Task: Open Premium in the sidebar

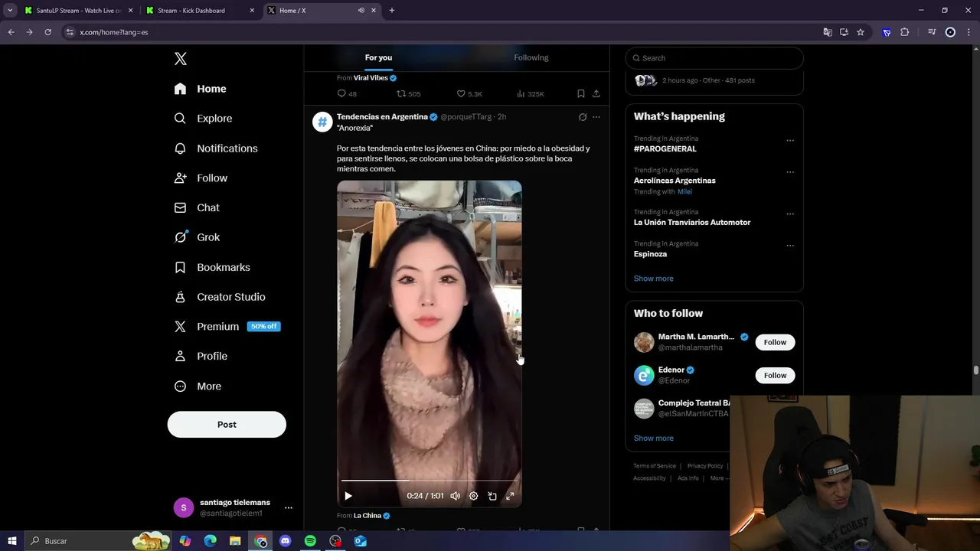Action: (x=227, y=326)
